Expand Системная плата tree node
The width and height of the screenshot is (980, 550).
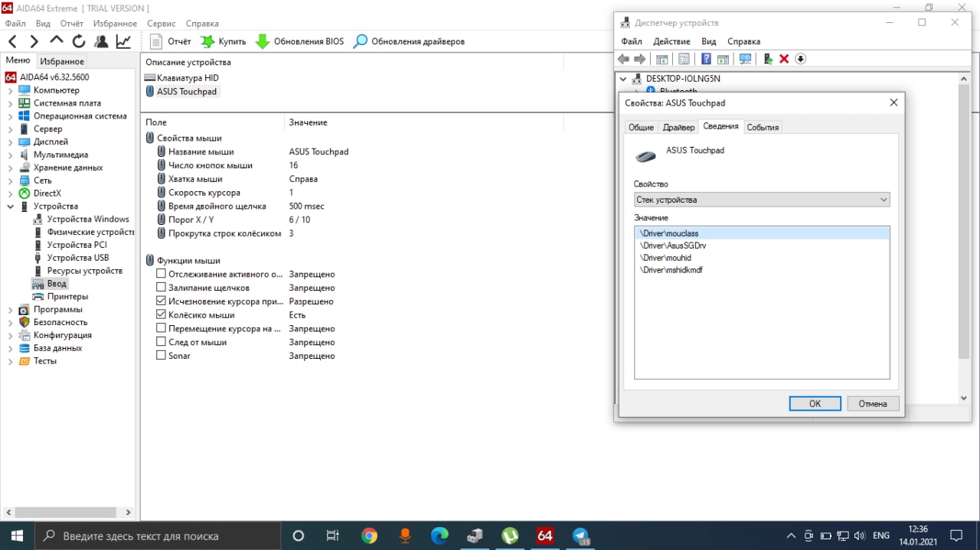click(10, 103)
